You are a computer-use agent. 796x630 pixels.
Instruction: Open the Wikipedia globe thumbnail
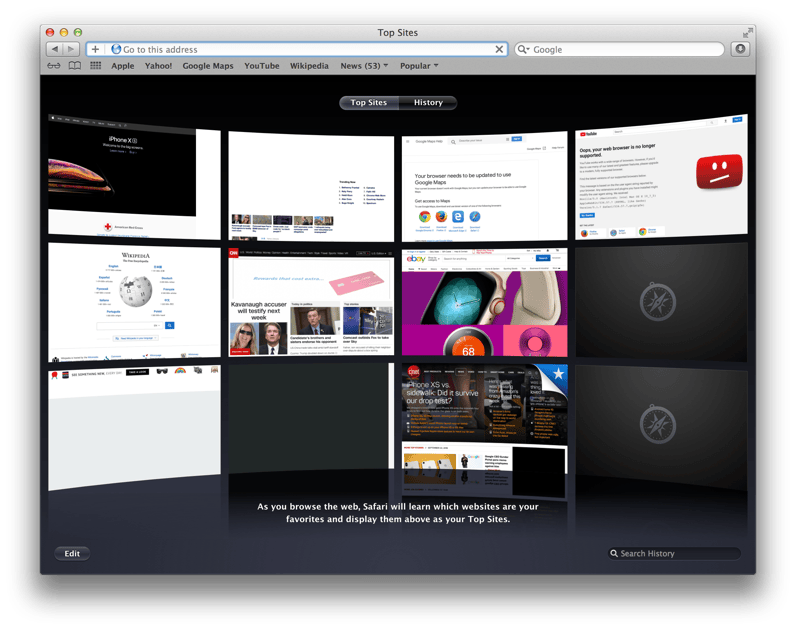tap(134, 302)
